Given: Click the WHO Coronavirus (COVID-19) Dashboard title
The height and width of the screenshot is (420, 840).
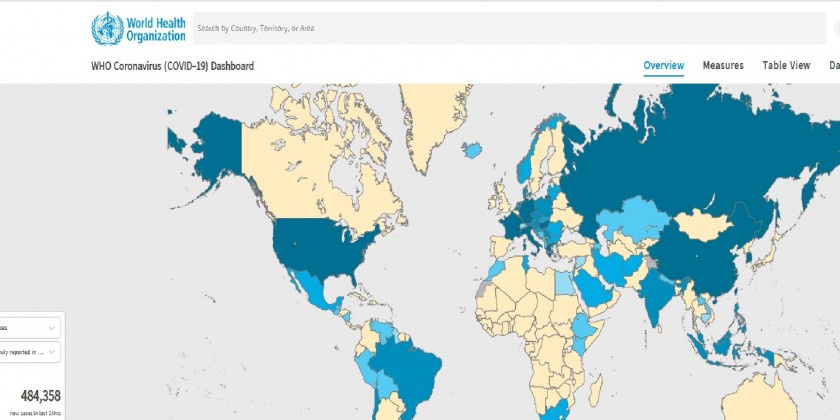Looking at the screenshot, I should (172, 66).
